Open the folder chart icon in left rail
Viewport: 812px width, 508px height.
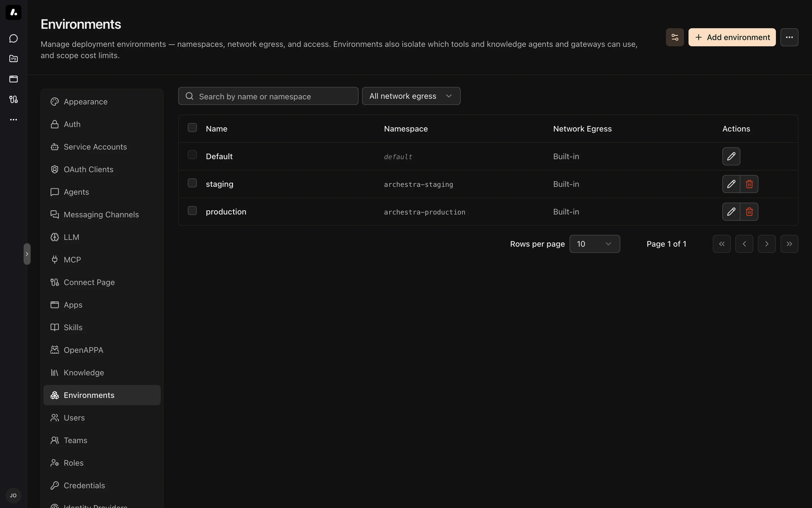click(14, 59)
